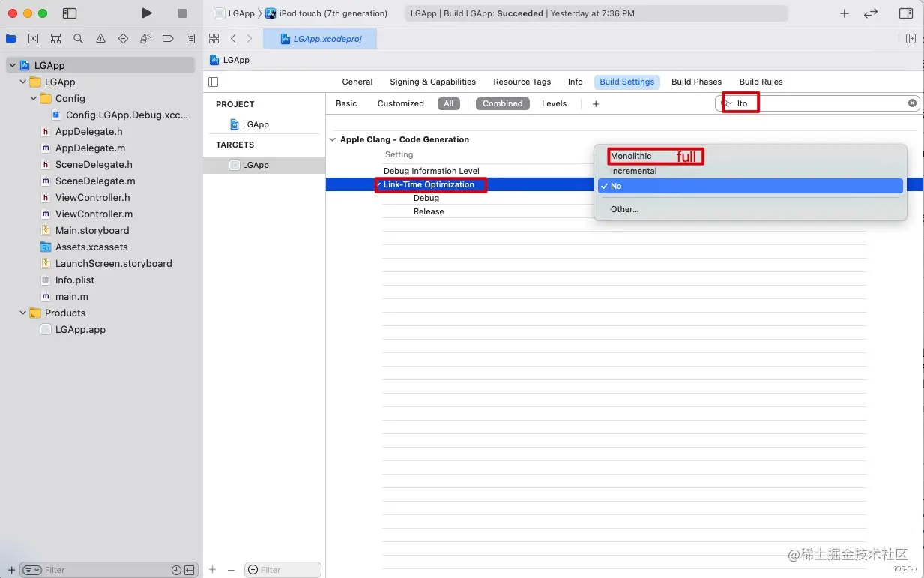Select the Debug Information Level setting
The height and width of the screenshot is (578, 924).
pos(431,171)
